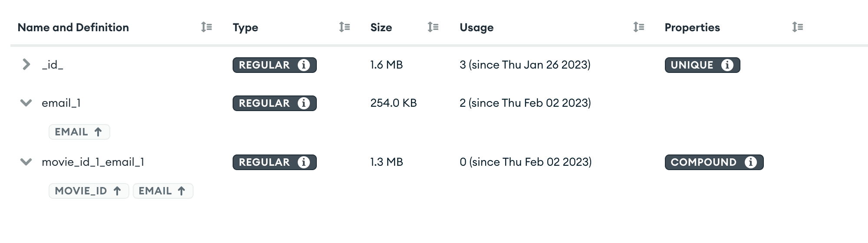The width and height of the screenshot is (868, 243).
Task: Click EMAIL badge in compound index
Action: (163, 191)
